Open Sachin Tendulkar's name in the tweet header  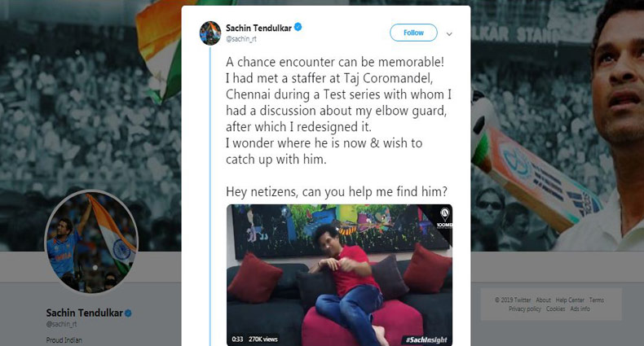coord(258,28)
